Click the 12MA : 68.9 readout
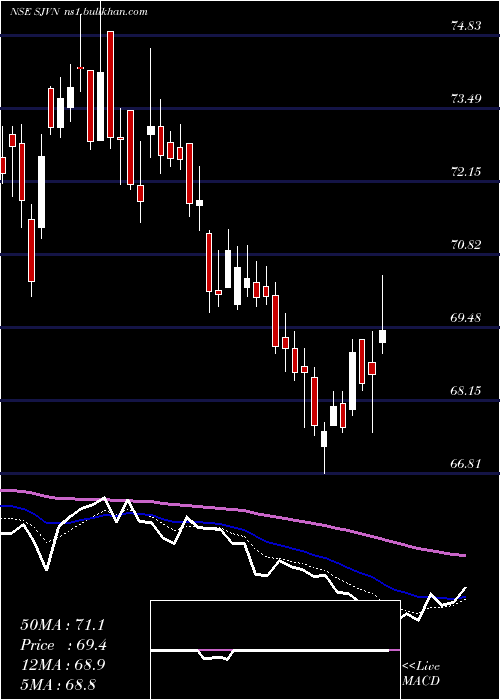The height and width of the screenshot is (700, 500). click(62, 664)
